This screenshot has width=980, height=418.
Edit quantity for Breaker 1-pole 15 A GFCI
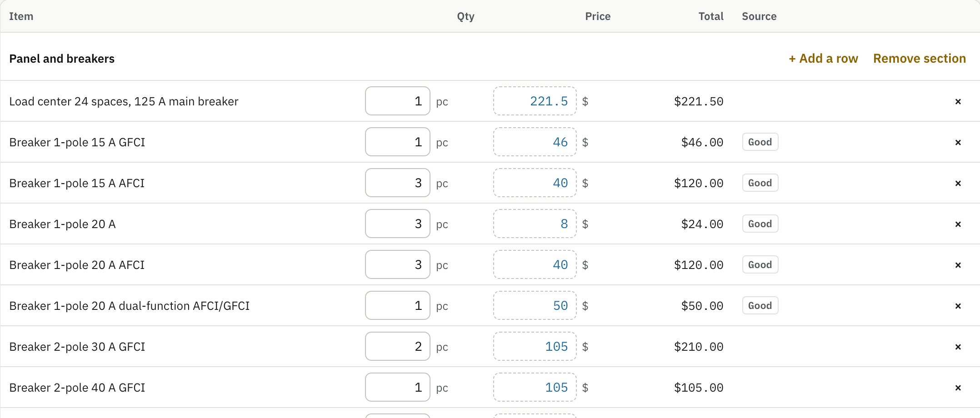(398, 142)
